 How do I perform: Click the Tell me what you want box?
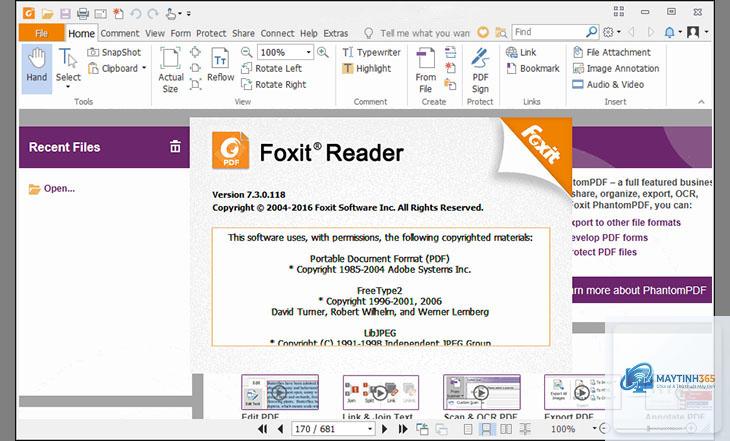tap(425, 33)
